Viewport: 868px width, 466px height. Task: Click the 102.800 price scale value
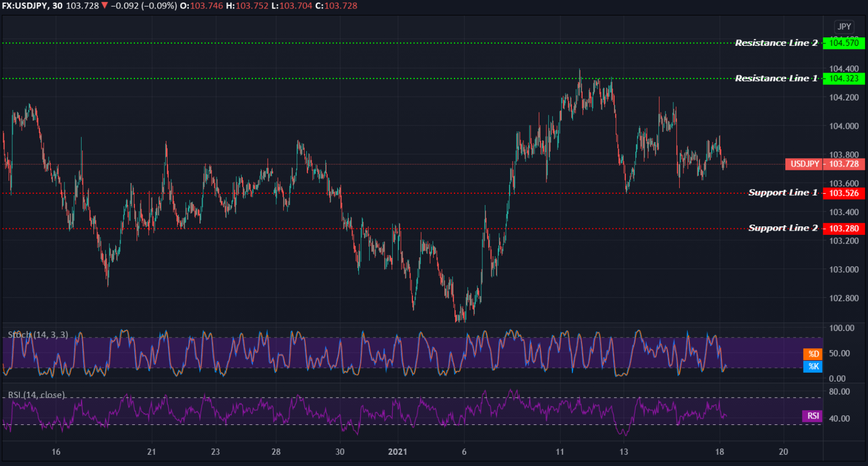coord(844,298)
